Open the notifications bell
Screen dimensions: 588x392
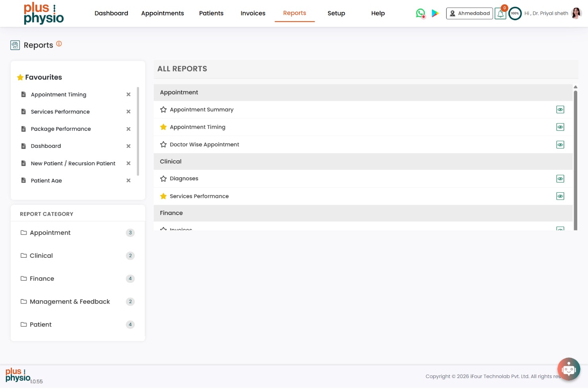pyautogui.click(x=500, y=13)
